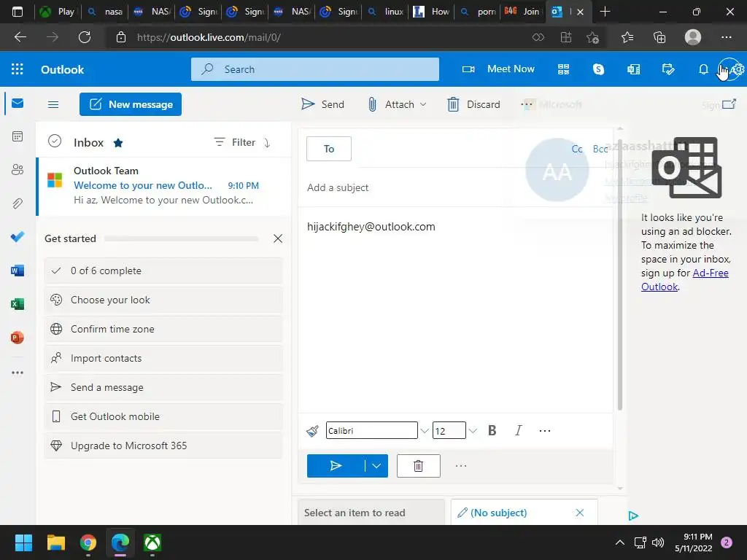Add Cc recipients
747x560 pixels.
[576, 149]
